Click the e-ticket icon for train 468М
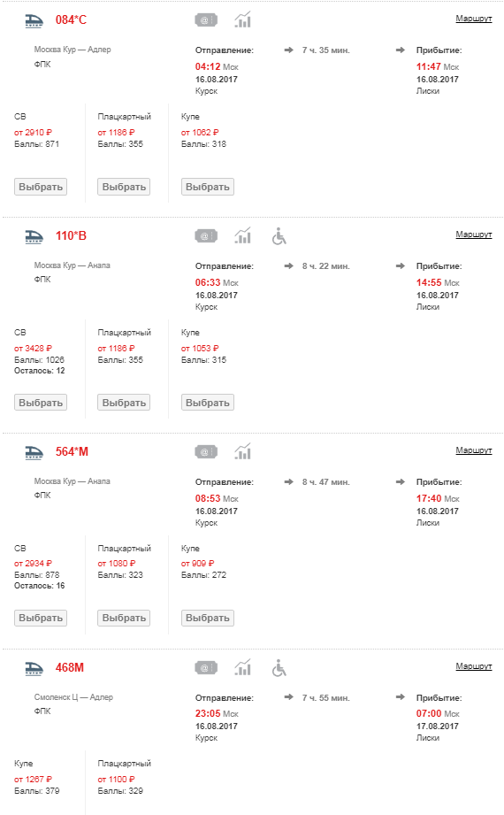504x815 pixels. coord(206,668)
